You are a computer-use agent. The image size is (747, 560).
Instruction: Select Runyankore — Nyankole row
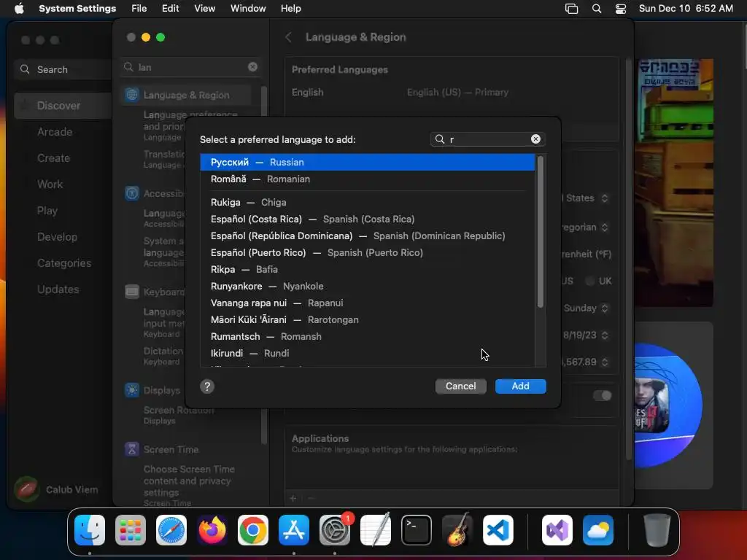368,286
